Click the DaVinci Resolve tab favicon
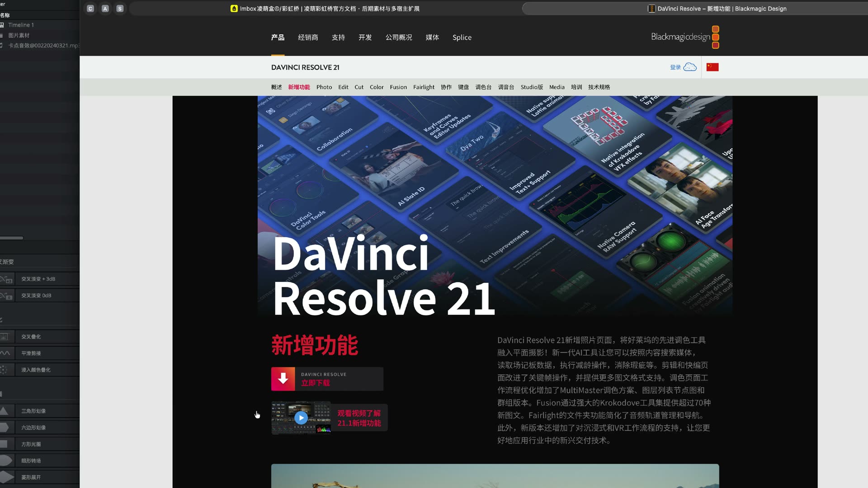This screenshot has width=868, height=488. point(651,9)
